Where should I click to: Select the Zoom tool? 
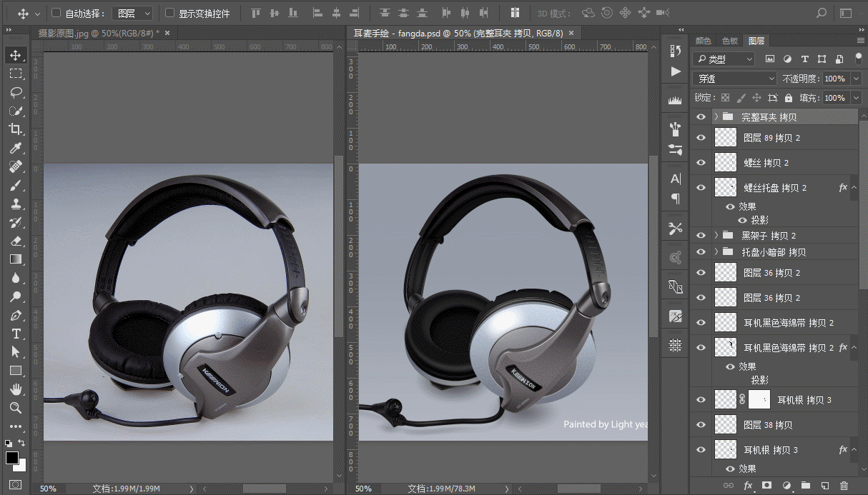click(15, 408)
